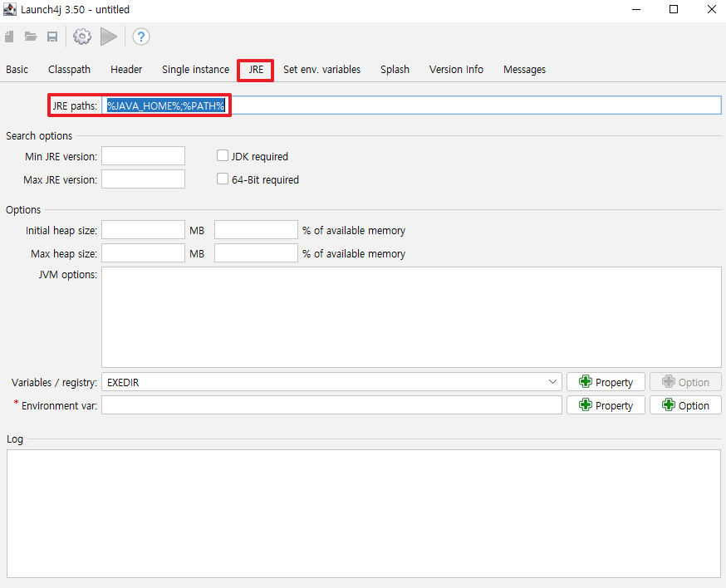
Task: Click inside the JRE paths field
Action: click(x=411, y=105)
